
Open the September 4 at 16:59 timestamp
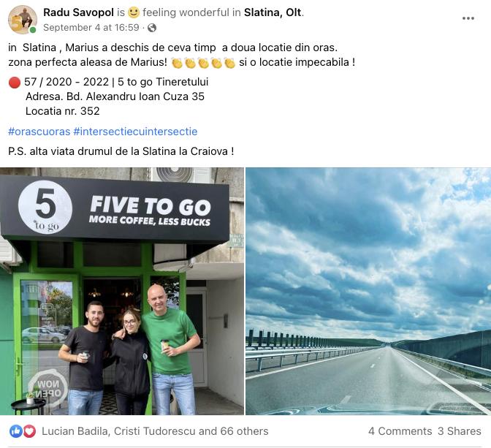pos(91,28)
